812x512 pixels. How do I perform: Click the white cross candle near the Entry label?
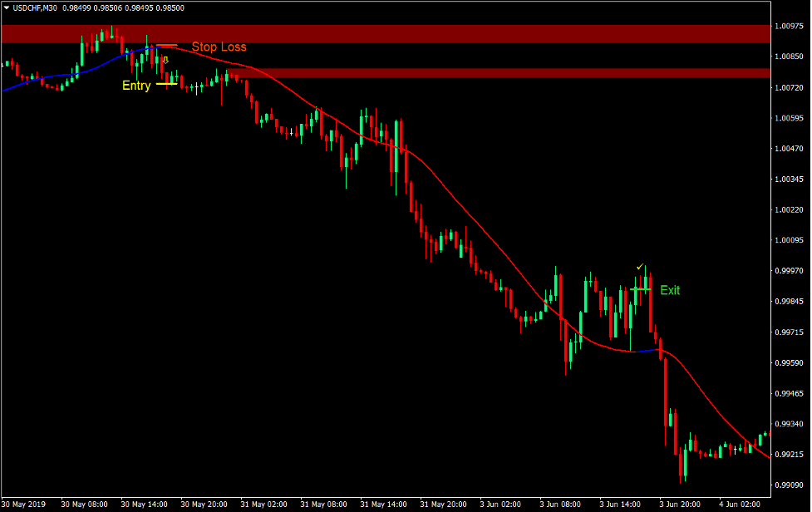click(196, 86)
